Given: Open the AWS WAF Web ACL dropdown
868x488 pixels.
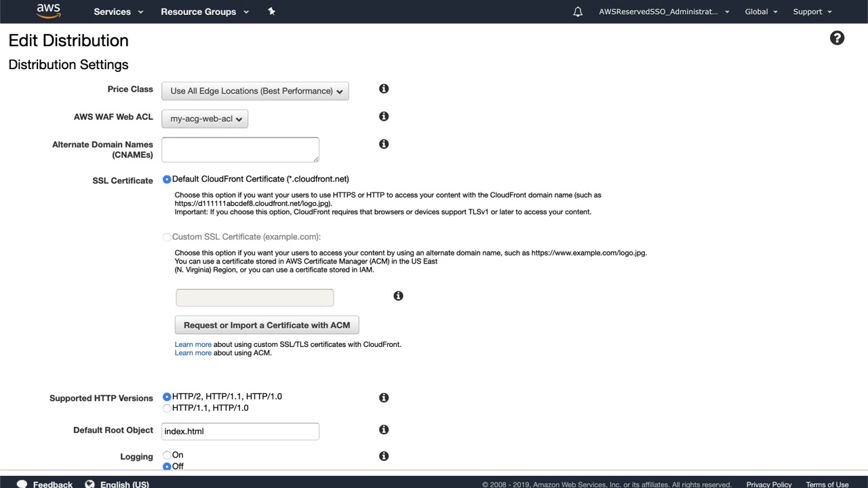Looking at the screenshot, I should (205, 119).
